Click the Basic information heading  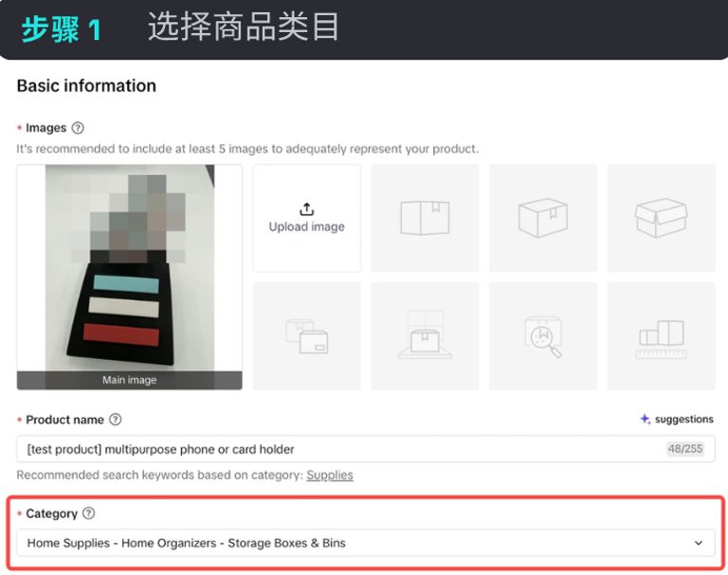pyautogui.click(x=86, y=86)
